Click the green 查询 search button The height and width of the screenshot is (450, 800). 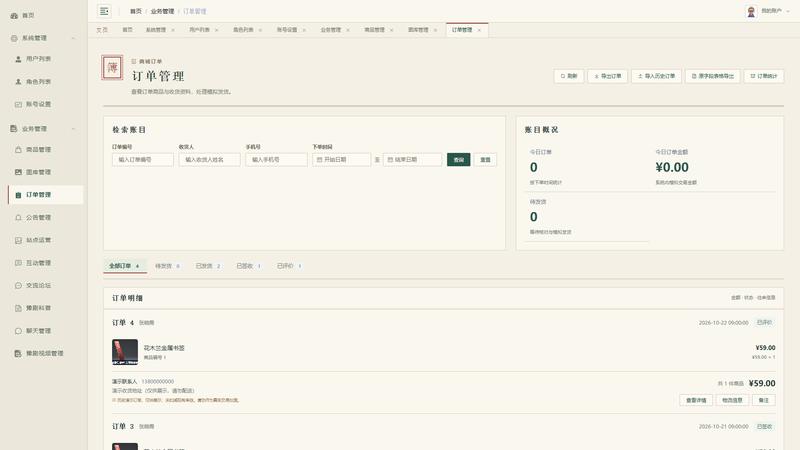pyautogui.click(x=459, y=160)
